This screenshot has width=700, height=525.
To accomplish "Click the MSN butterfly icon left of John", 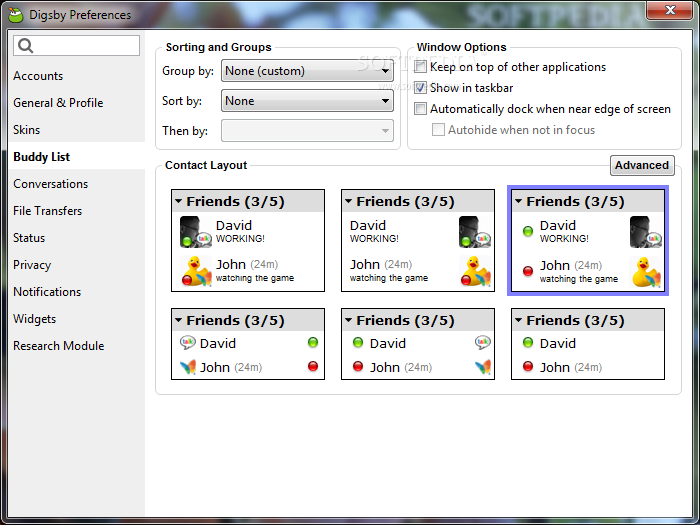I will (x=188, y=367).
